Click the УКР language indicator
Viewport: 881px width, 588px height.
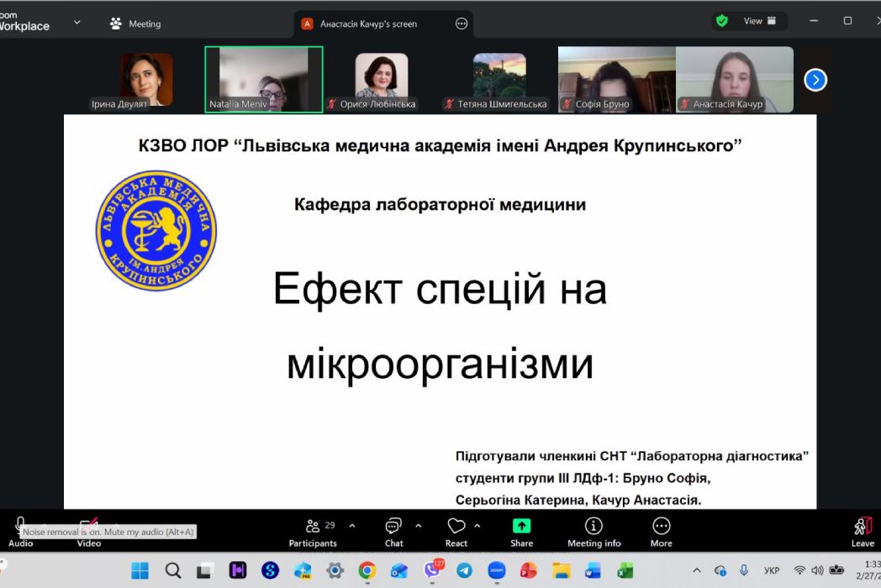(771, 570)
